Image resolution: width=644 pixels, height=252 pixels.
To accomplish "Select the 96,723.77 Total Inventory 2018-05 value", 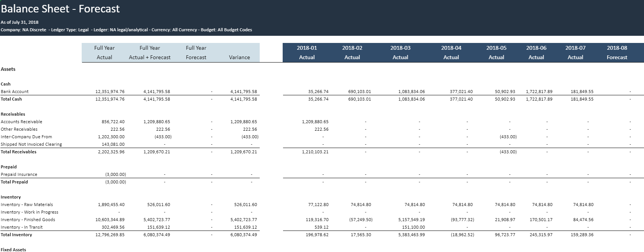I will [x=505, y=235].
